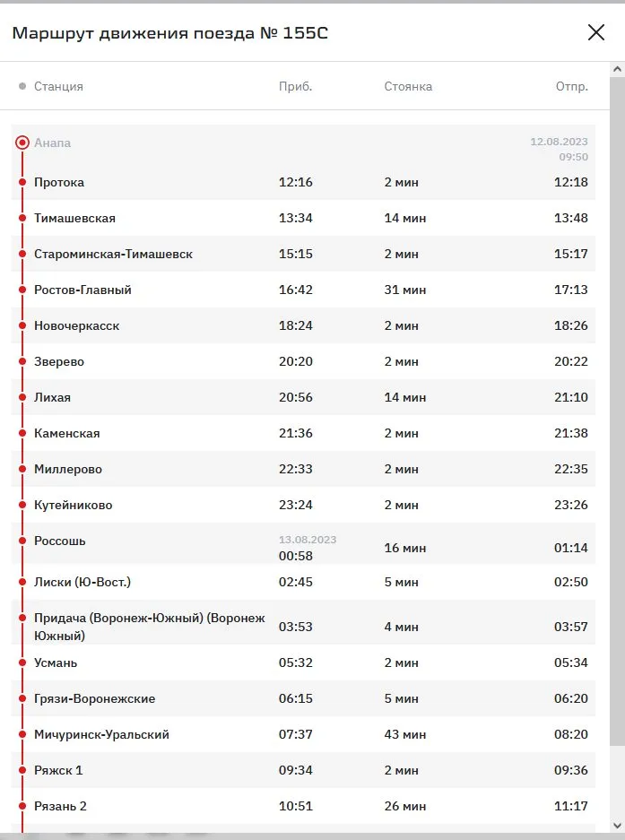Screen dimensions: 625x840
Task: Click the Анапа origin station marker icon
Action: pyautogui.click(x=22, y=143)
